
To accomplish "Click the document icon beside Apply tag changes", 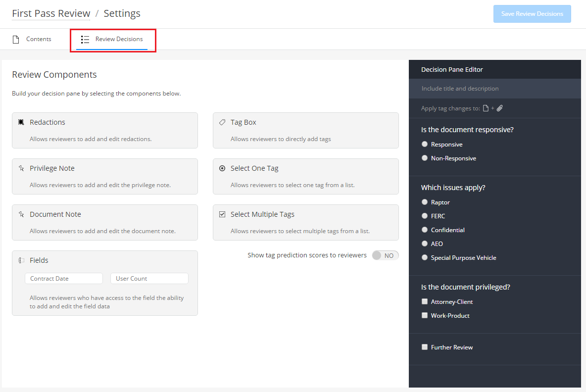I will [486, 108].
